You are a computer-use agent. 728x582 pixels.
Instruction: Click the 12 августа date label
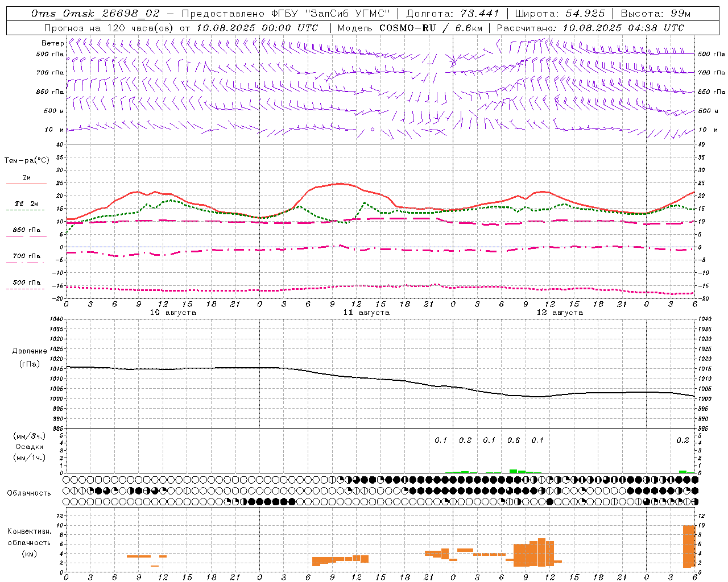[560, 313]
